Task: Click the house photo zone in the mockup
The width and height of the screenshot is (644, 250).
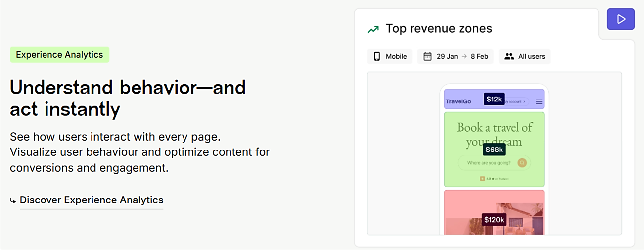Action: click(x=494, y=212)
